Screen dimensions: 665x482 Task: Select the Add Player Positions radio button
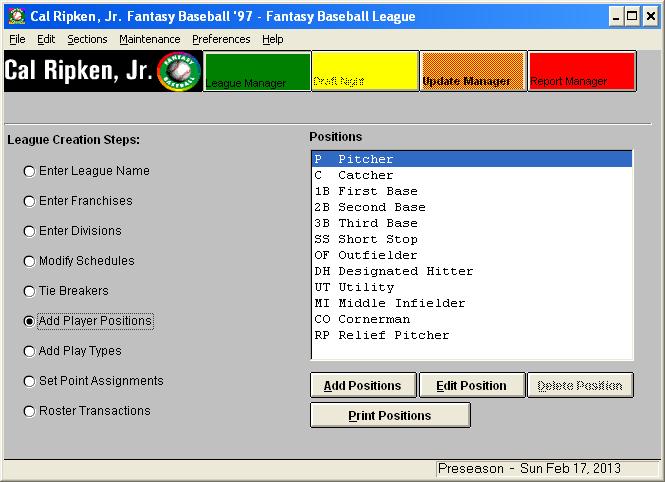tap(29, 321)
